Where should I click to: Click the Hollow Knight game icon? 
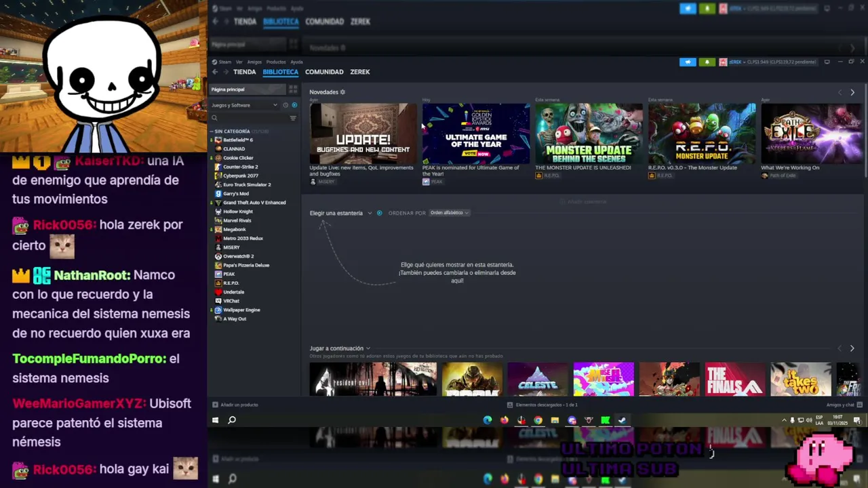(x=218, y=211)
